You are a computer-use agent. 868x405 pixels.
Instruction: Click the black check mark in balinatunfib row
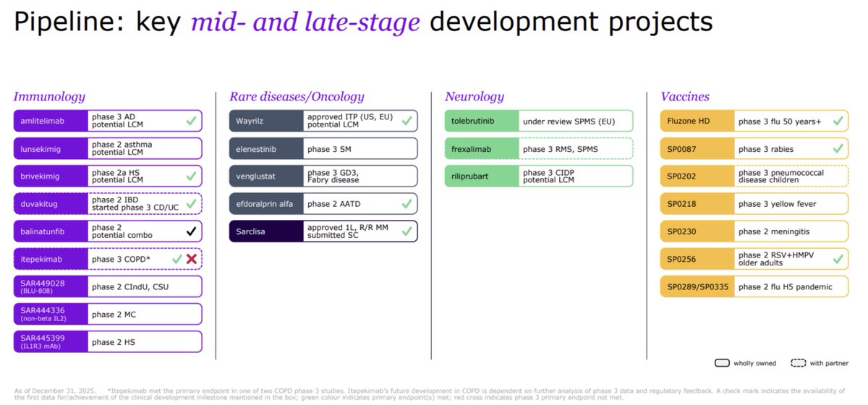tap(190, 231)
